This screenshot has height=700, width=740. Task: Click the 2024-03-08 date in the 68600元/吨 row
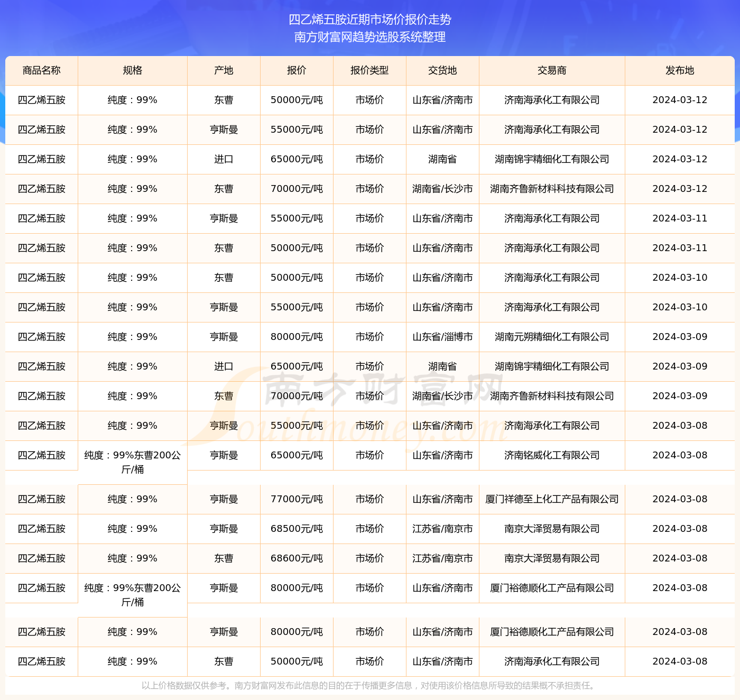click(x=680, y=558)
